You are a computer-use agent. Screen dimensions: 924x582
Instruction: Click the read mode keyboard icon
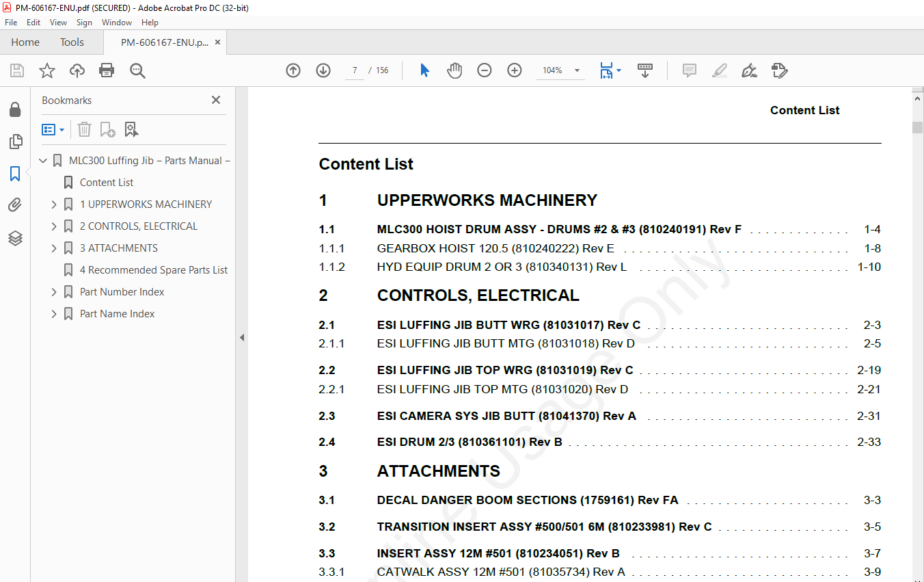645,70
